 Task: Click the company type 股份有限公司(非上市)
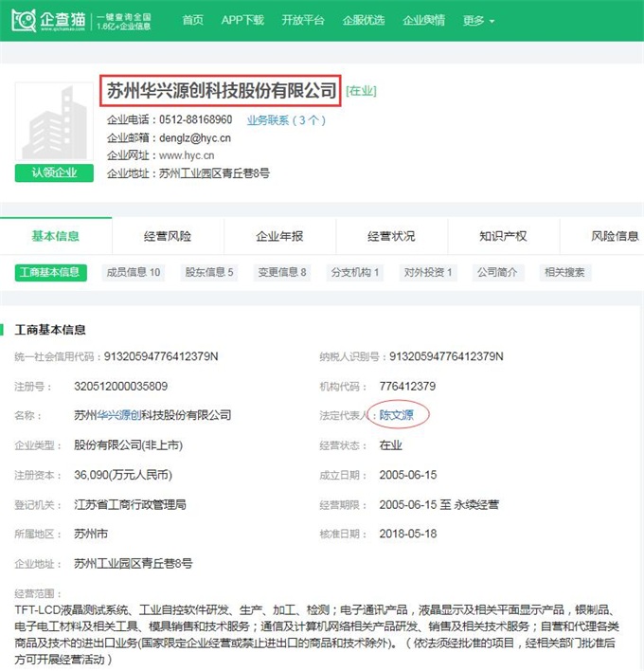[128, 445]
